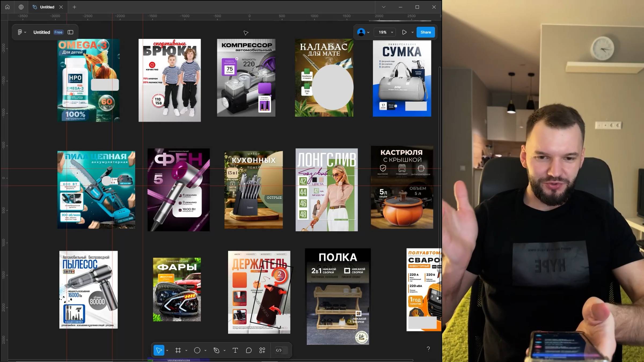Select the Frame tool

point(178,350)
